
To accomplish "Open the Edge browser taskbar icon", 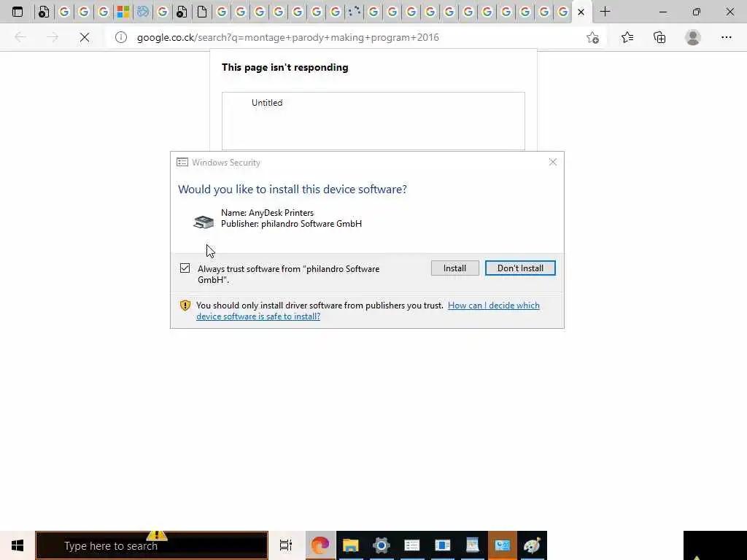I will [x=320, y=545].
